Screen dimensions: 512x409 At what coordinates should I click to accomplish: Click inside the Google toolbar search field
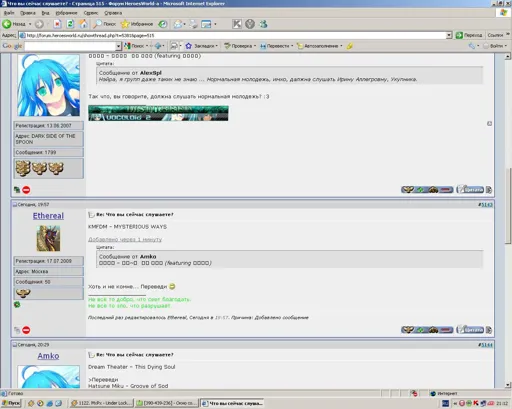pyautogui.click(x=70, y=46)
